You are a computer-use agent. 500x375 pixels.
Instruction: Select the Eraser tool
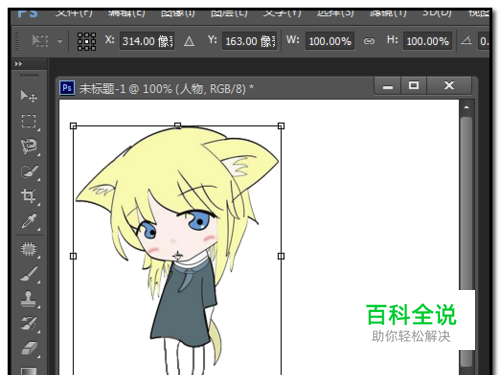coord(29,348)
